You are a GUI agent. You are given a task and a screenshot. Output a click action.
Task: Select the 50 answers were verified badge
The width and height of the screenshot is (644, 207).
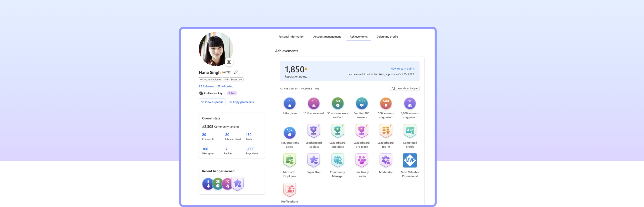click(x=338, y=103)
